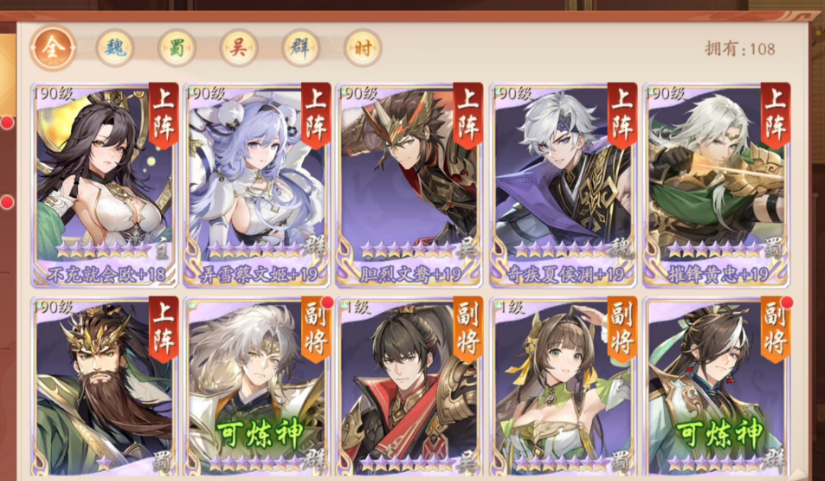Open hero card 奇疾夏侯渊+19
Screen dimensions: 825x481
tap(563, 185)
